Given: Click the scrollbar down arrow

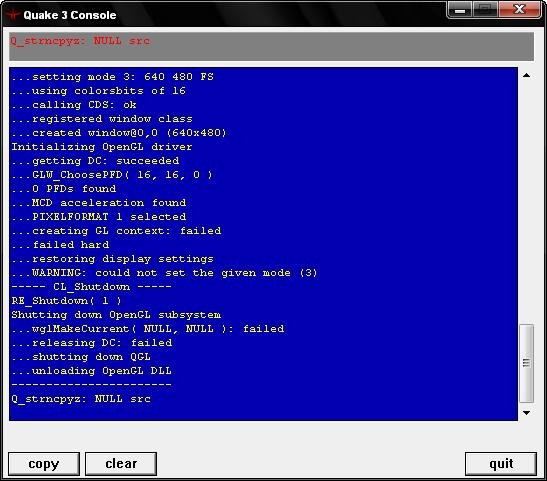Looking at the screenshot, I should click(x=526, y=413).
